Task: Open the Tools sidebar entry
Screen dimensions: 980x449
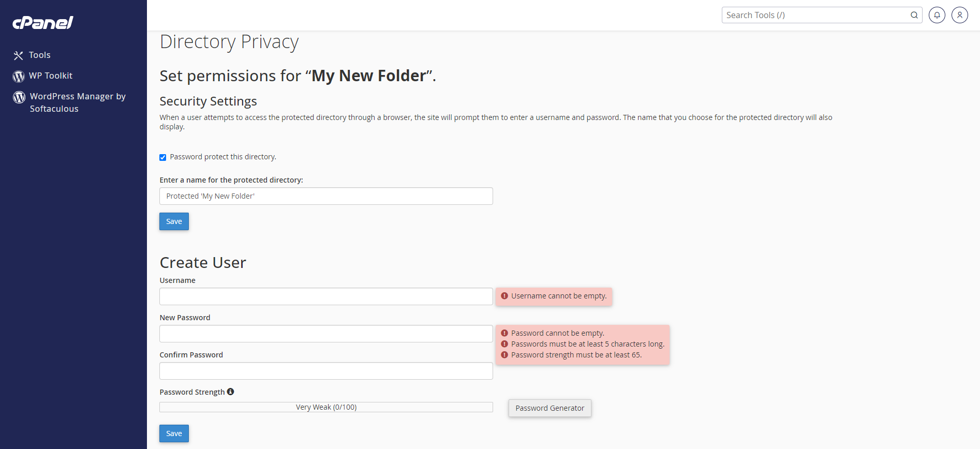Action: pos(39,55)
